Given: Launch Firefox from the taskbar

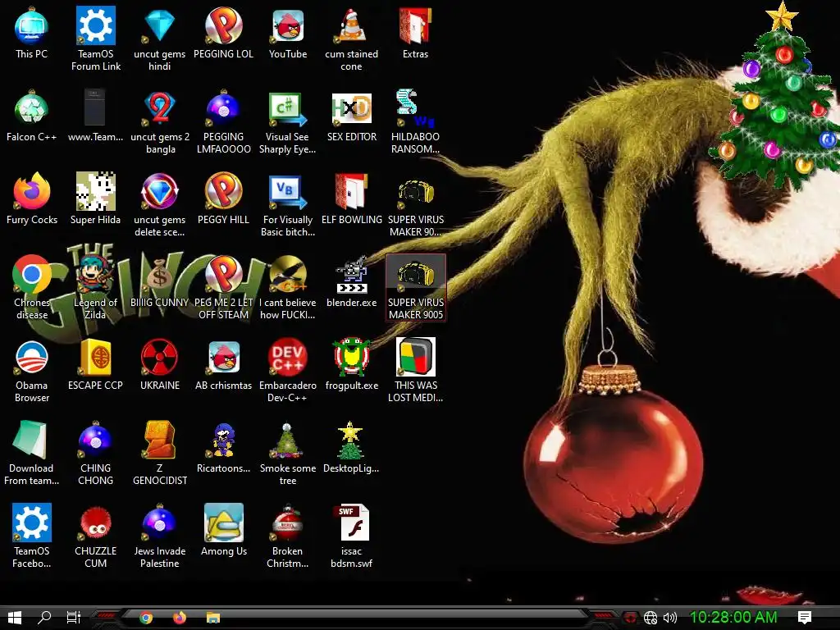Looking at the screenshot, I should pyautogui.click(x=180, y=618).
